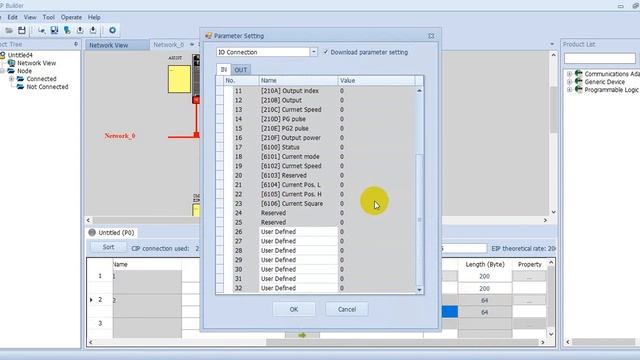This screenshot has width=640, height=360.
Task: Click the arrow-return icon after the toolbar separator
Action: point(42,30)
